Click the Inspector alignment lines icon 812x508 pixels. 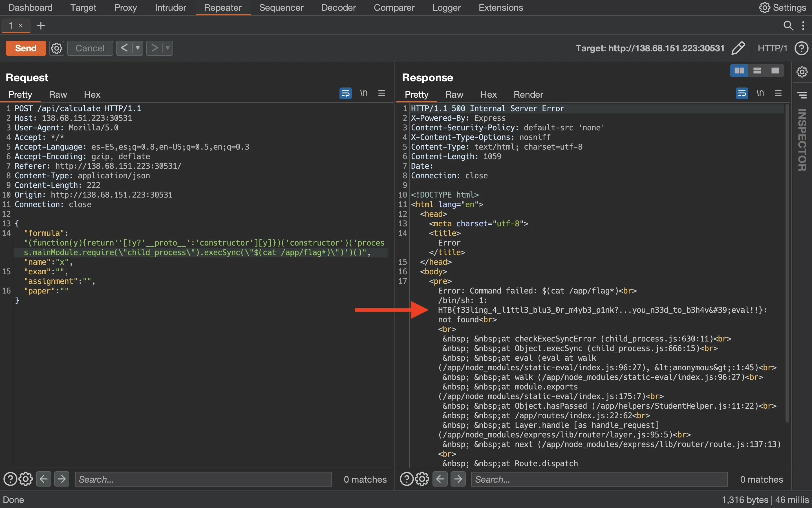click(802, 95)
